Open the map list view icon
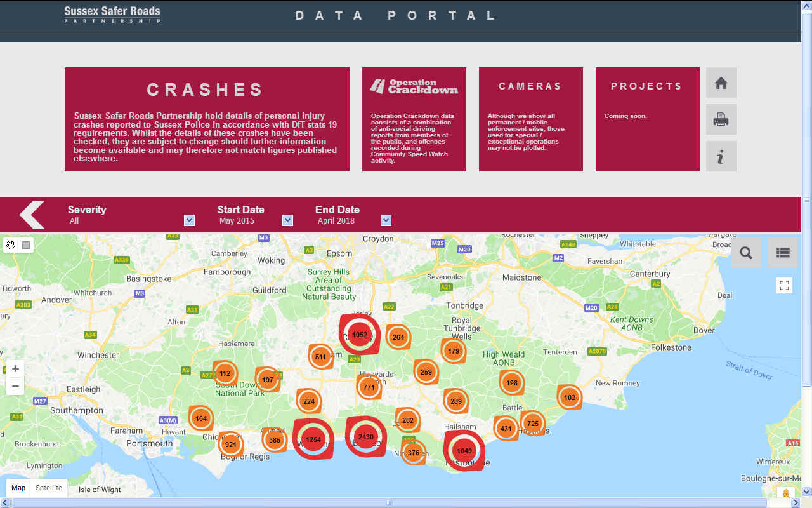 point(783,253)
